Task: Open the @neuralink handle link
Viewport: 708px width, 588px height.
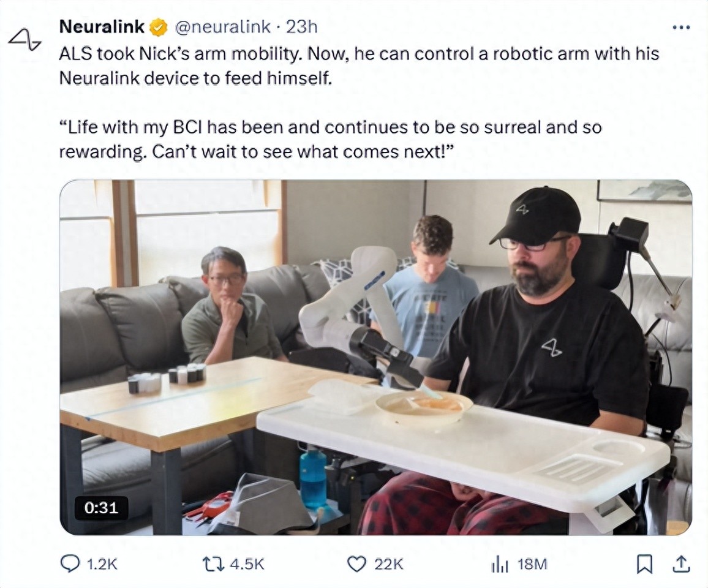Action: 222,26
